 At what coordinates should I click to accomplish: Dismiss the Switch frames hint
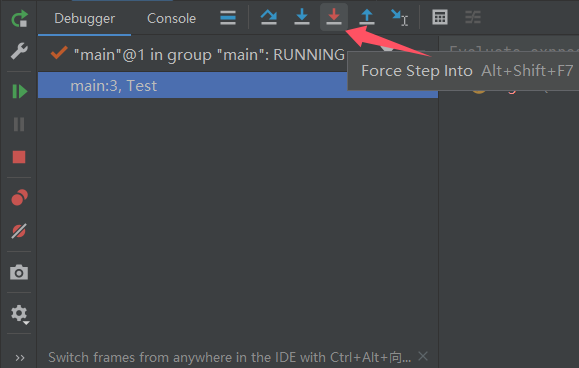coord(423,357)
